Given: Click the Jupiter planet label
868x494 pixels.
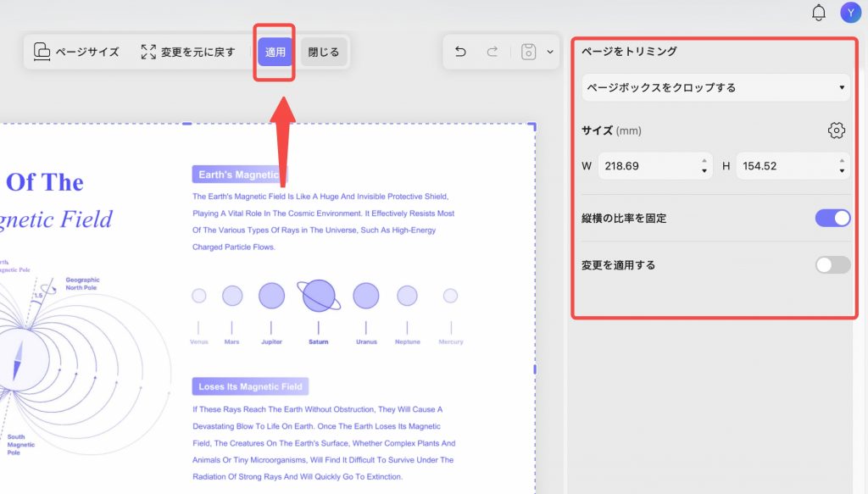Looking at the screenshot, I should (271, 341).
